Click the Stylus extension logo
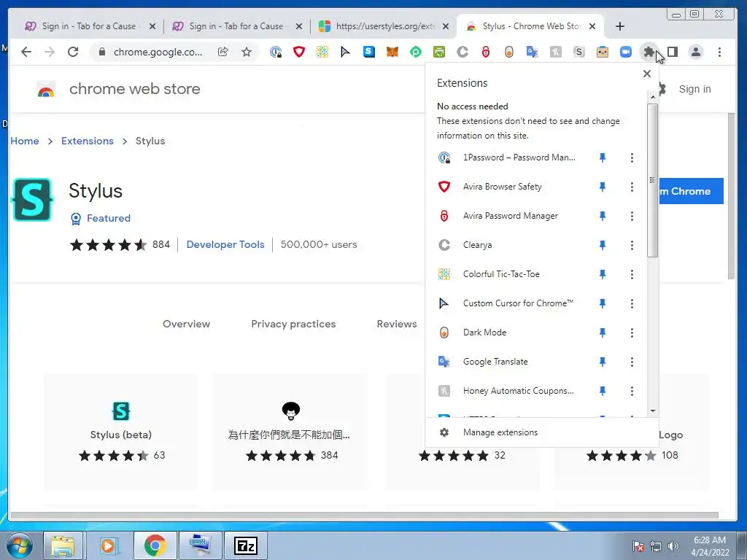 coord(32,200)
